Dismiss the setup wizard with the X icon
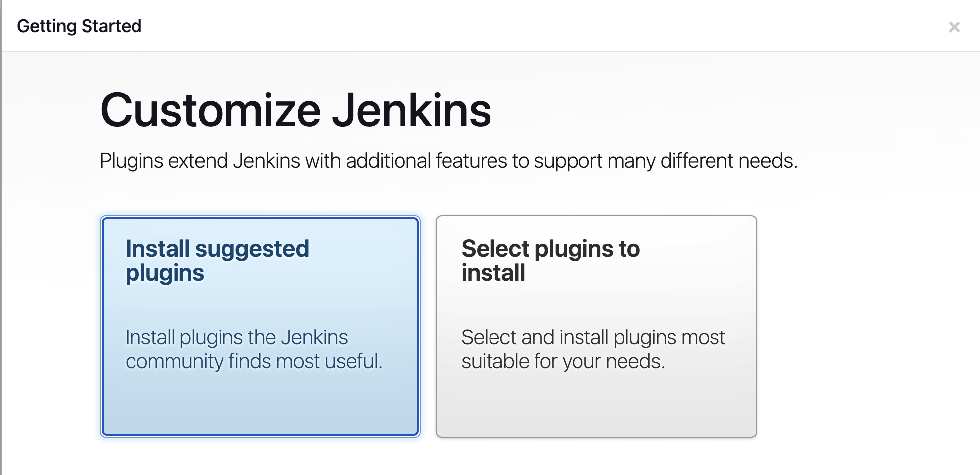 coord(954,27)
